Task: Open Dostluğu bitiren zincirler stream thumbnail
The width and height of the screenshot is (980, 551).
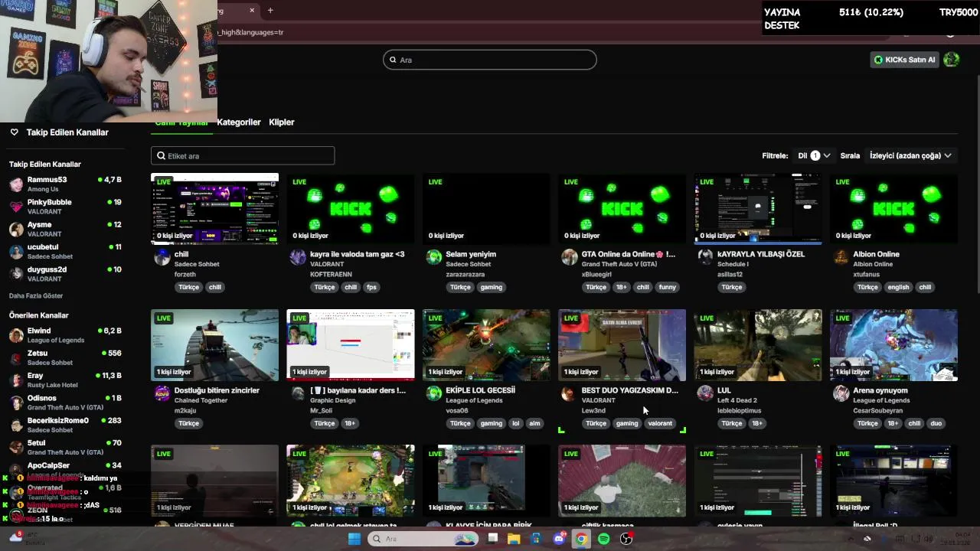Action: click(215, 345)
